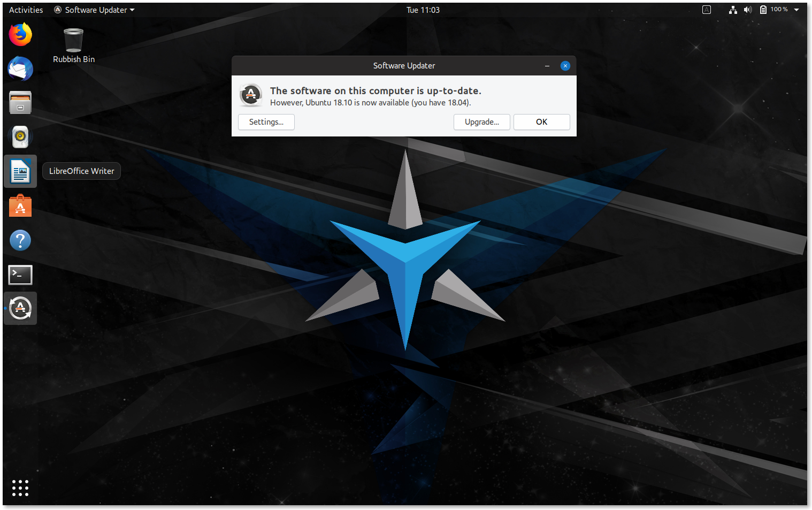Click the 100 % battery percentage text

779,10
